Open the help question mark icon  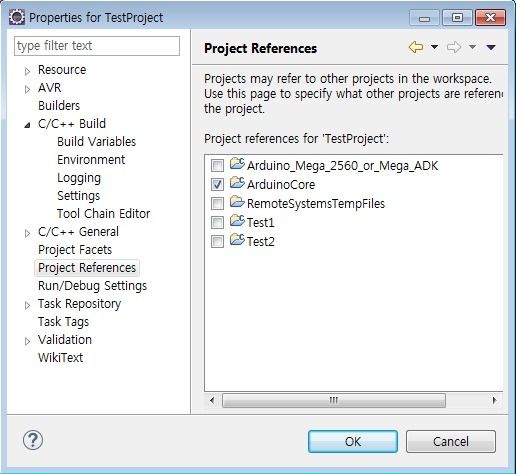(x=33, y=440)
